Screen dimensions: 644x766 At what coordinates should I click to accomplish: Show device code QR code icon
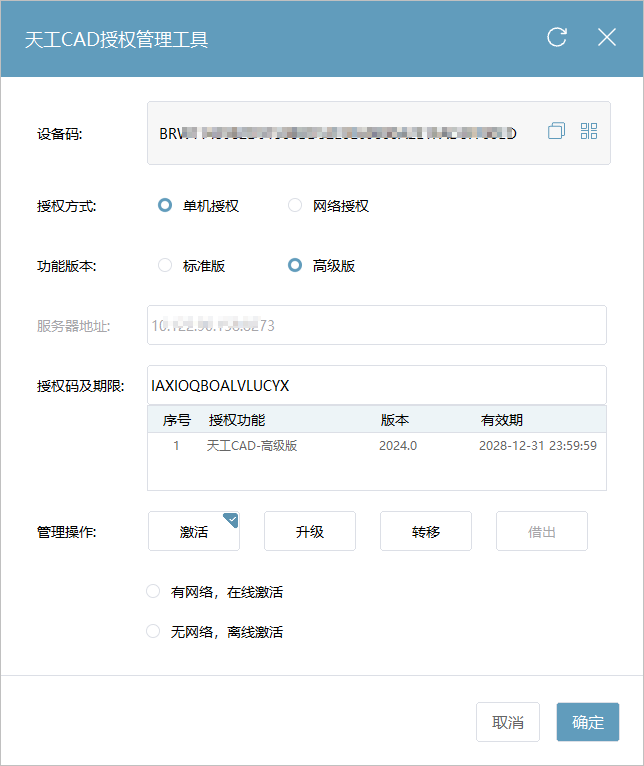pos(589,131)
